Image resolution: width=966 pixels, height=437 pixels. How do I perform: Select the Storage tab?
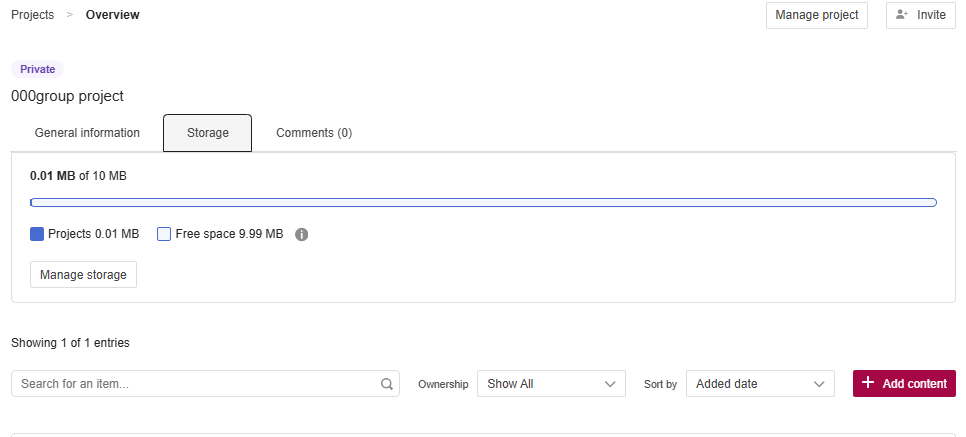pyautogui.click(x=208, y=133)
